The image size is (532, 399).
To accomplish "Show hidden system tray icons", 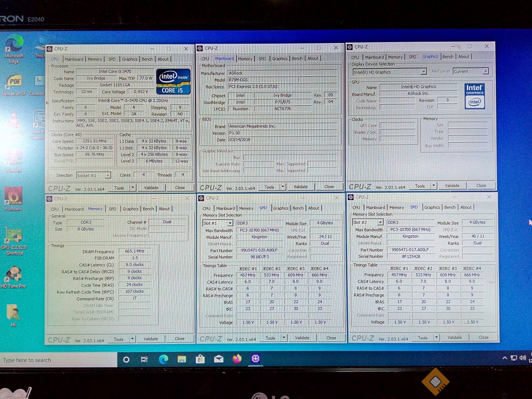I will (505, 358).
